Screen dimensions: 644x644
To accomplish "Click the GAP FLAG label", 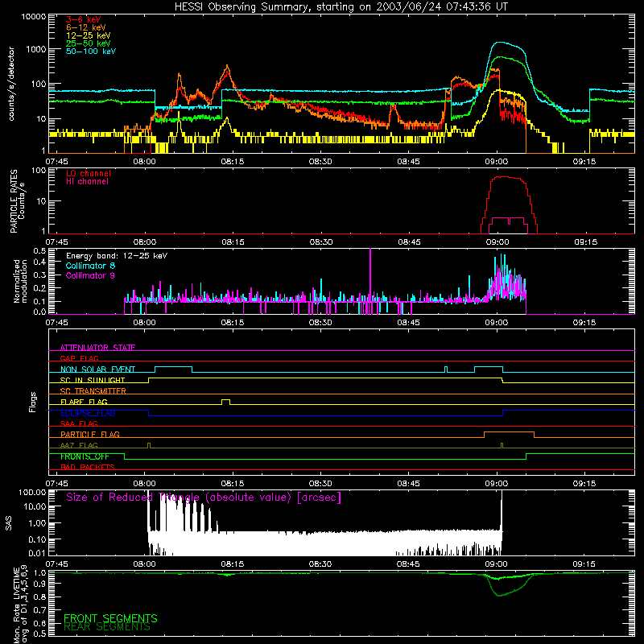I will pyautogui.click(x=79, y=358).
